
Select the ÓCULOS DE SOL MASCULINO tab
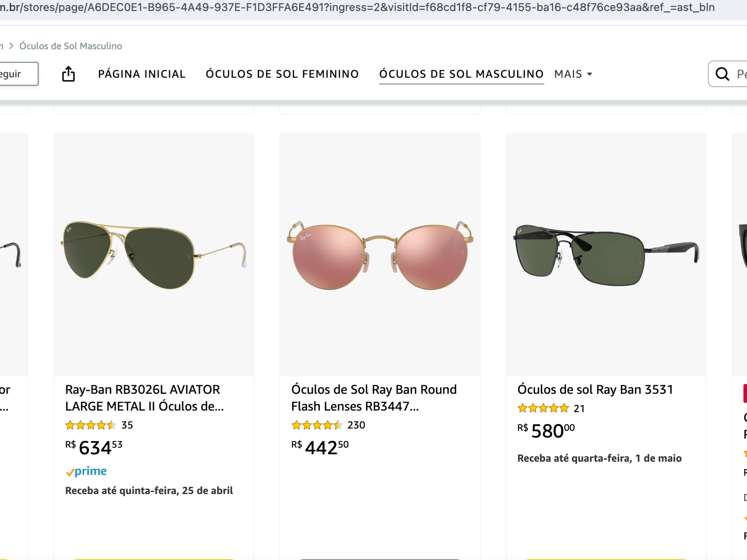[462, 74]
